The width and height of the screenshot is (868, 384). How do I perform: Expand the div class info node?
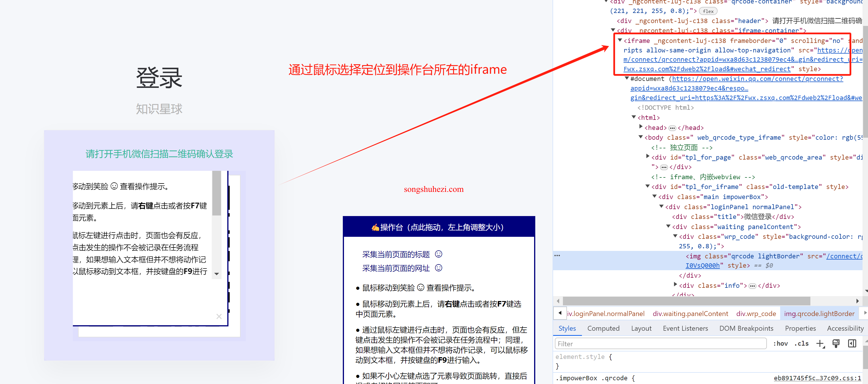click(675, 285)
